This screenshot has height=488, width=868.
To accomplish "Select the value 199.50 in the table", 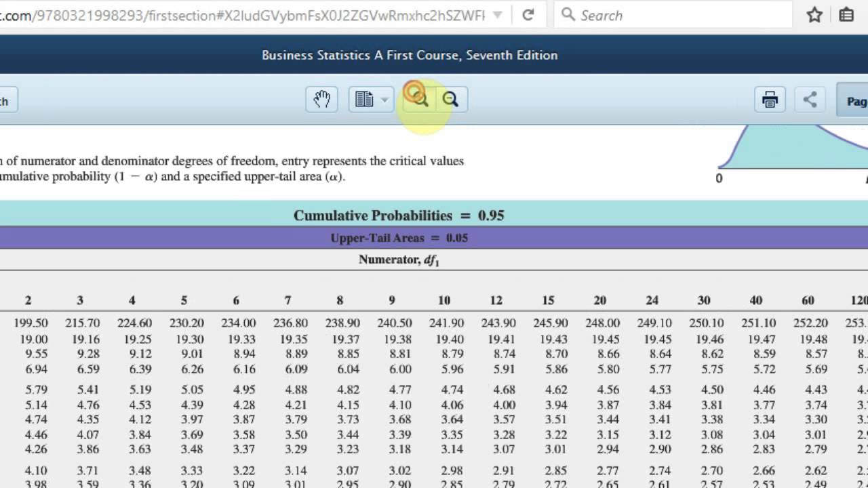I will click(31, 323).
